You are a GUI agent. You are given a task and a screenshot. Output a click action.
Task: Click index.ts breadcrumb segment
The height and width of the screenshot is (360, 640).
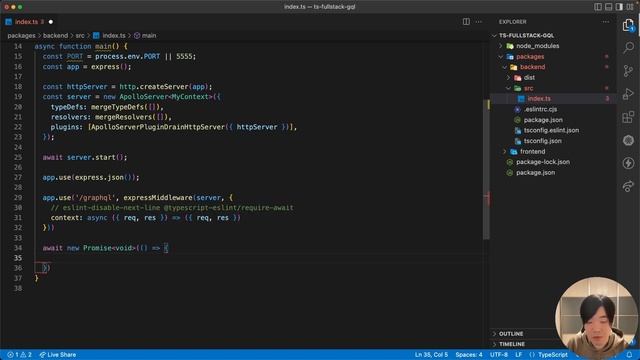tap(109, 36)
